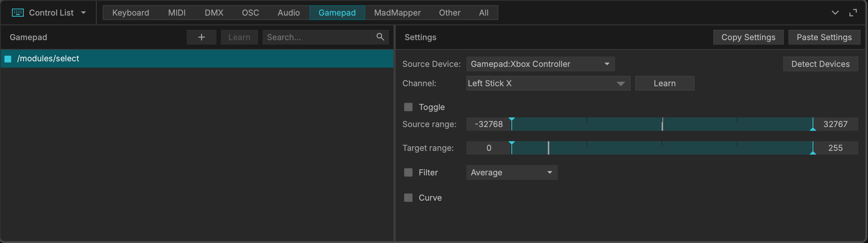Enable the Toggle checkbox
Screen dimensions: 868x243
pyautogui.click(x=408, y=107)
